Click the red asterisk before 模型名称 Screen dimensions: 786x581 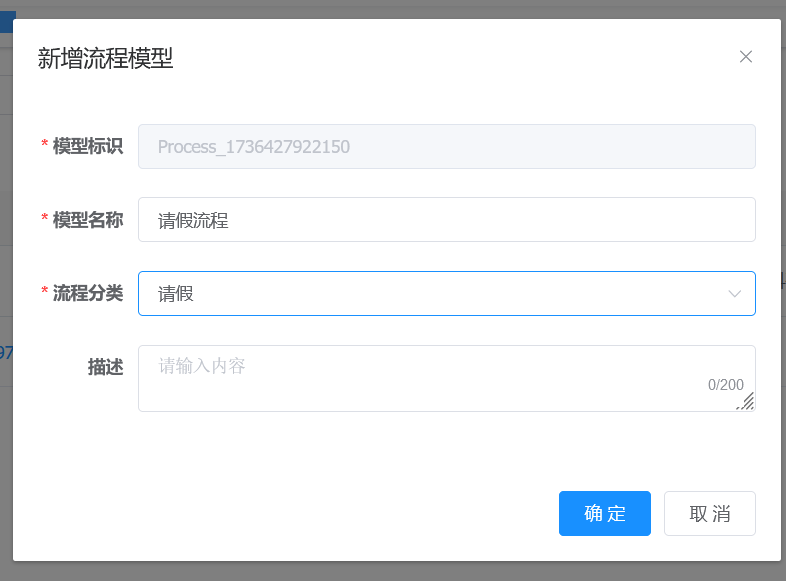point(44,219)
